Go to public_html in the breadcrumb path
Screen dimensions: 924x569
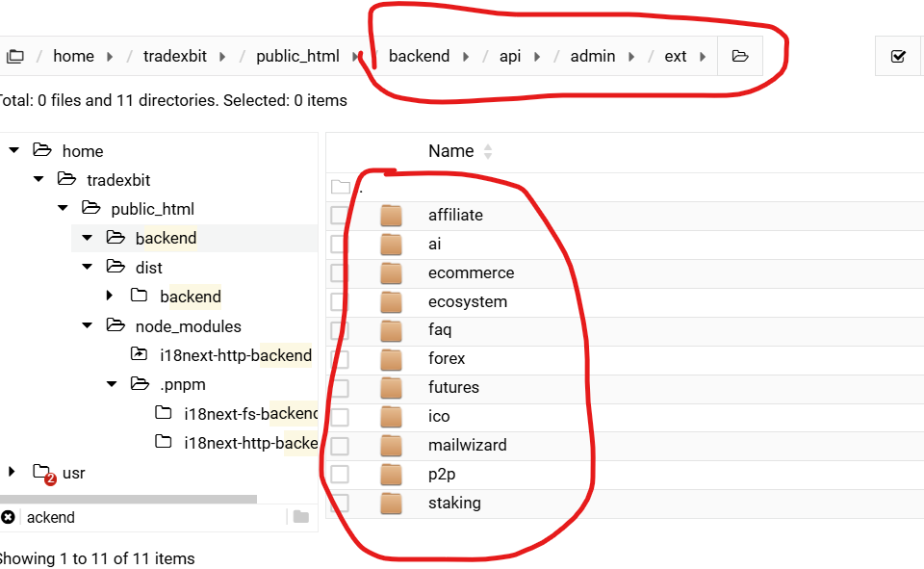coord(297,56)
